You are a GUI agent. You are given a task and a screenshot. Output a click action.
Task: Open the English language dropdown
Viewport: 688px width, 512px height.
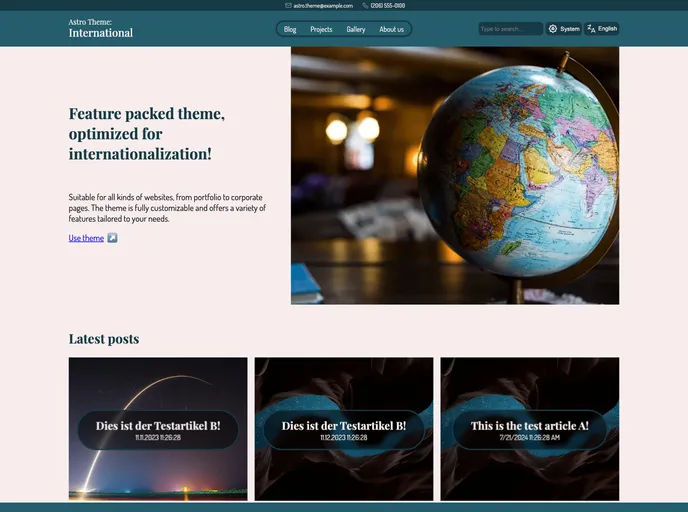pyautogui.click(x=602, y=29)
